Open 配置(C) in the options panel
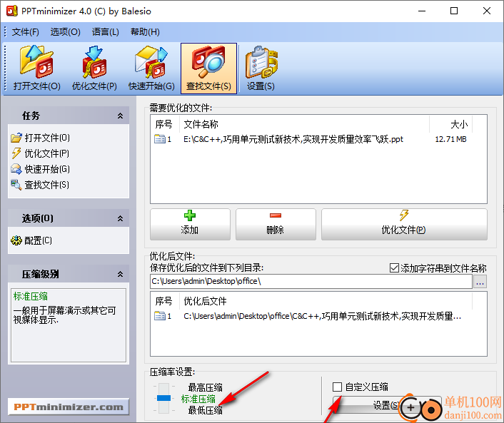 click(31, 240)
